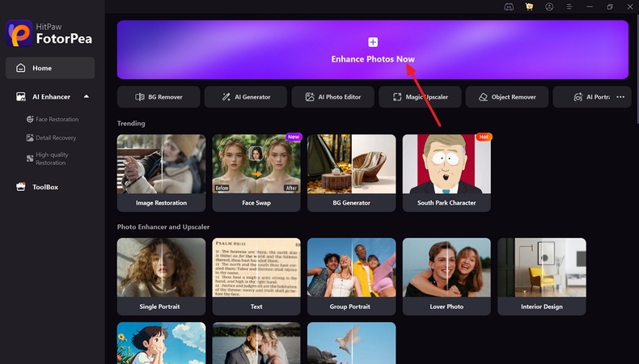Viewport: 639px width, 364px height.
Task: Choose the Text enhancer card
Action: pos(256,277)
